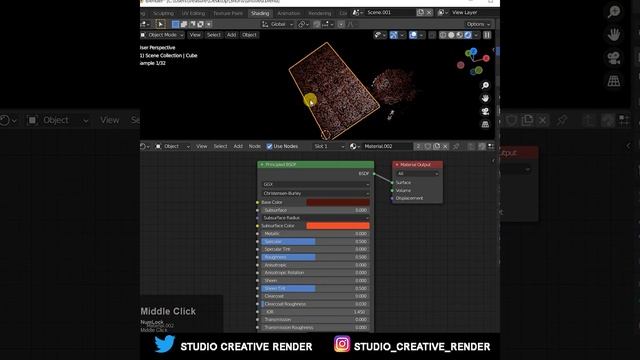Toggle proportional editing button

click(x=341, y=24)
